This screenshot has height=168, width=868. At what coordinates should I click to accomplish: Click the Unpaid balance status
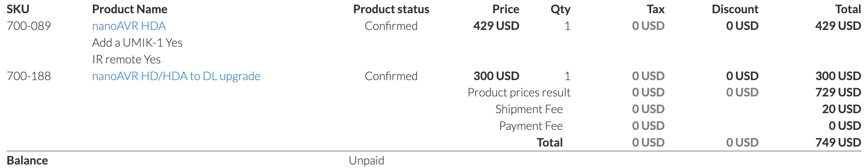(x=366, y=161)
